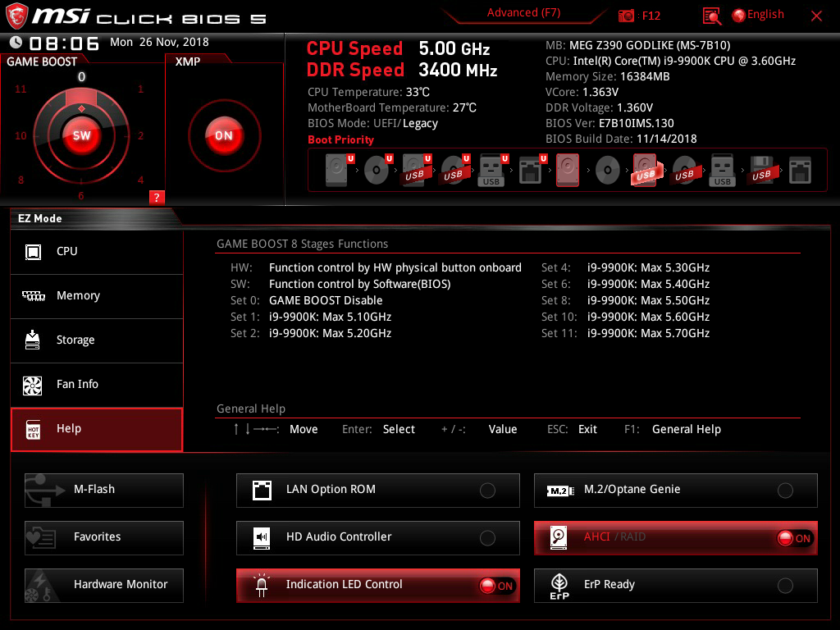Click the MSI dragon shield logo

point(16,16)
